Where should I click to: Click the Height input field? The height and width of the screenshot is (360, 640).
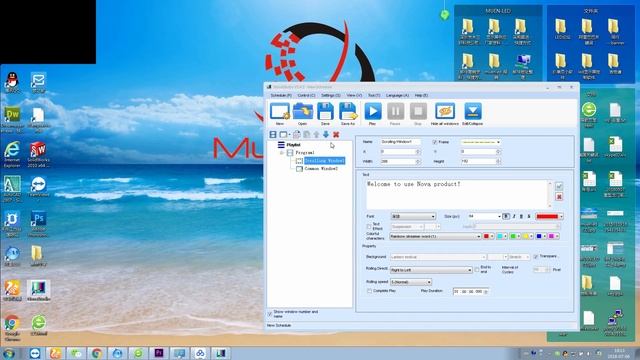tap(480, 162)
